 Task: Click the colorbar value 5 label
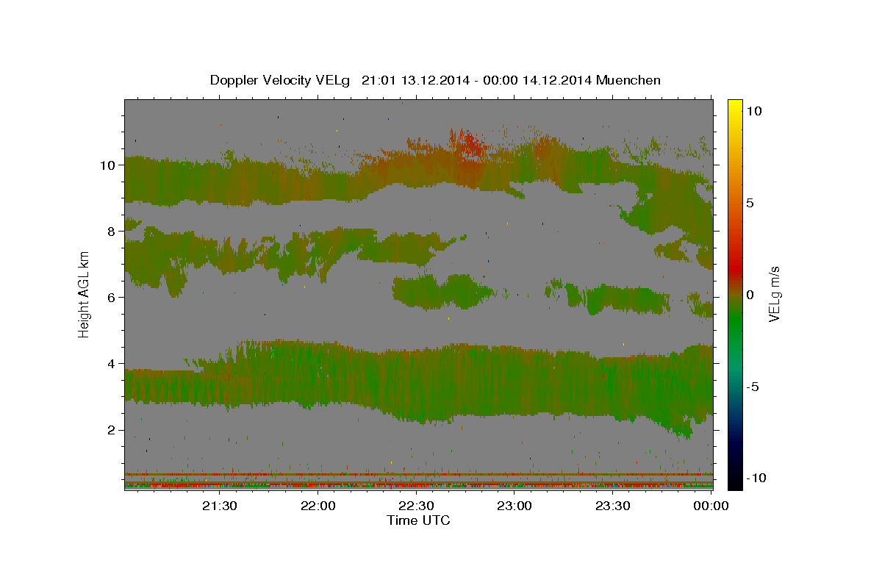click(x=751, y=203)
